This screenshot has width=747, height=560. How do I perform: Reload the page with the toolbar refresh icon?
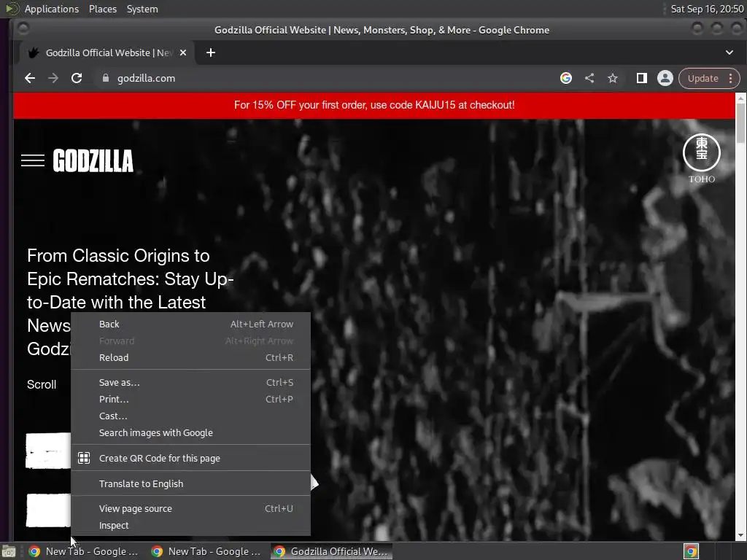click(77, 78)
